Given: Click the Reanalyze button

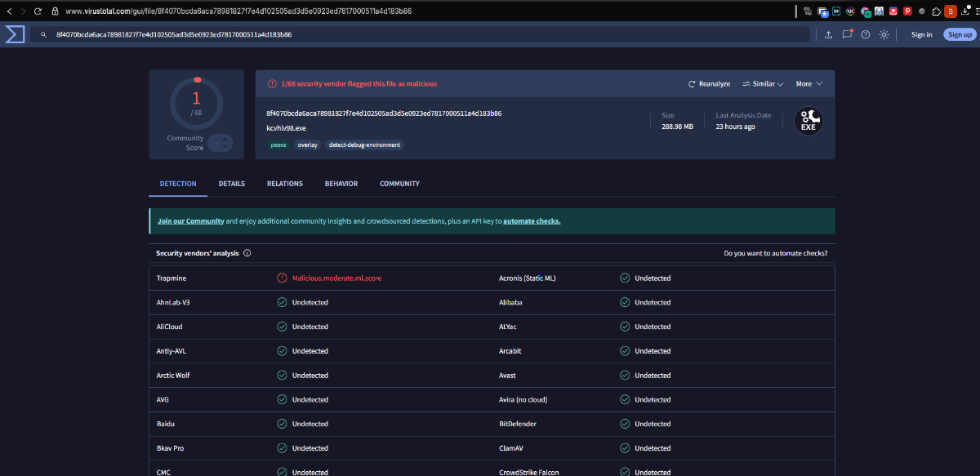Looking at the screenshot, I should click(x=709, y=83).
